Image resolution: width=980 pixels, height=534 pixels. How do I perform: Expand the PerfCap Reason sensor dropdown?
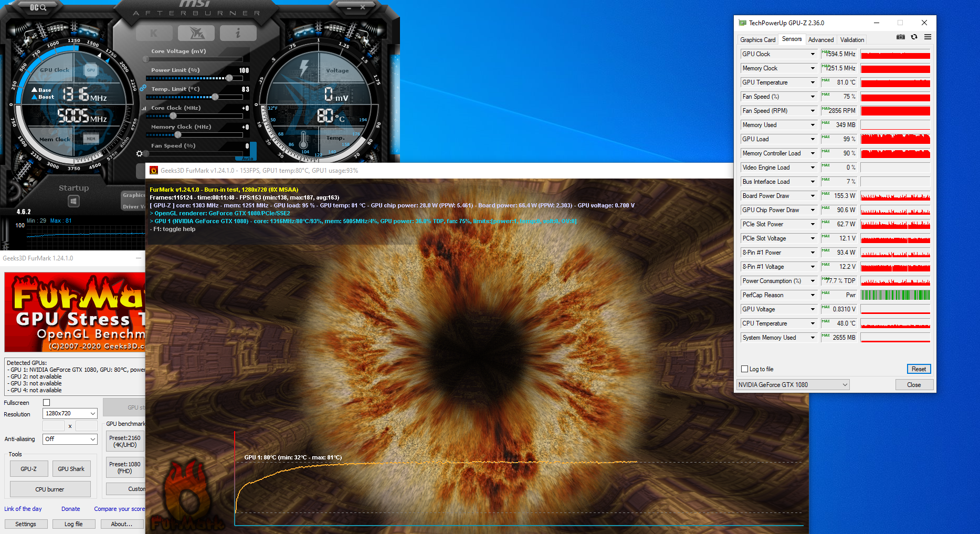point(813,295)
